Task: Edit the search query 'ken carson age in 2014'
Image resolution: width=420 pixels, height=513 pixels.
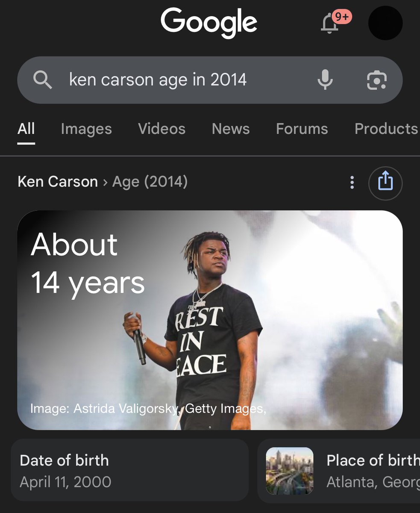Action: [x=158, y=80]
